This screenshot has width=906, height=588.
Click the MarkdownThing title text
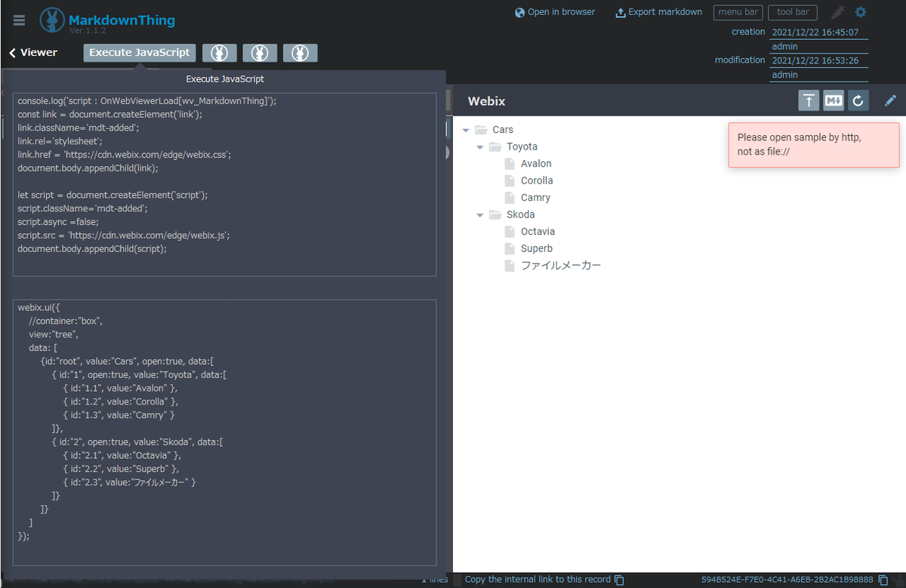pyautogui.click(x=122, y=20)
